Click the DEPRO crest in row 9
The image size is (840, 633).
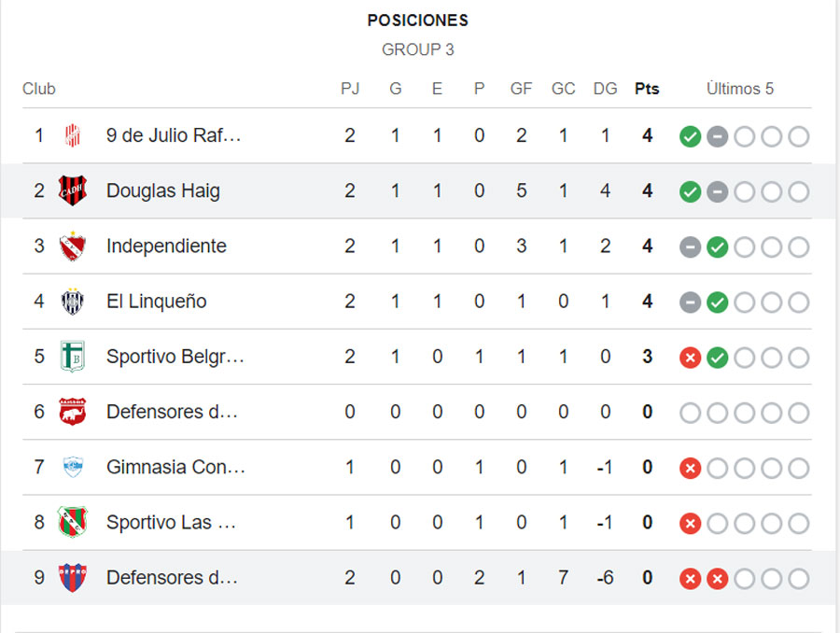72,577
